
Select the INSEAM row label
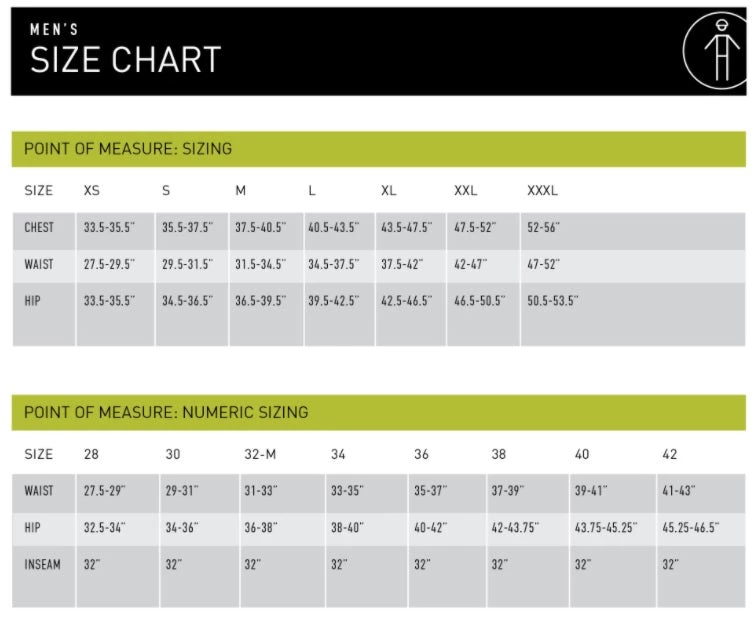(42, 564)
